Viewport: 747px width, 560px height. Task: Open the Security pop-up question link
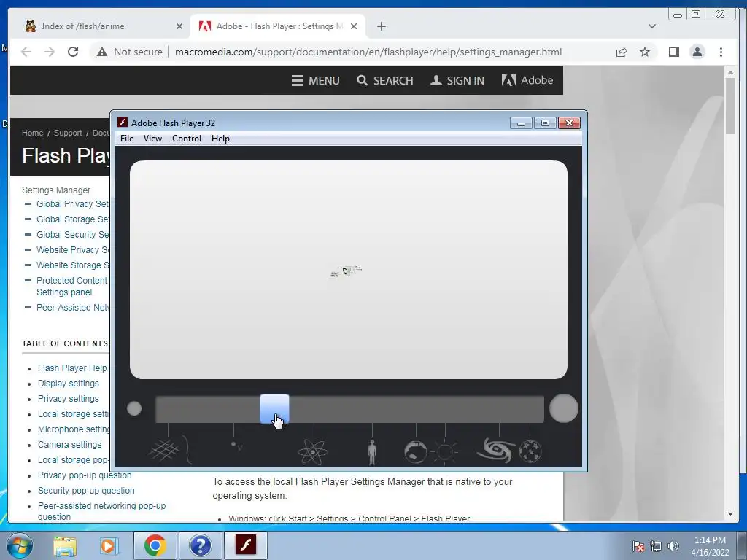(86, 491)
